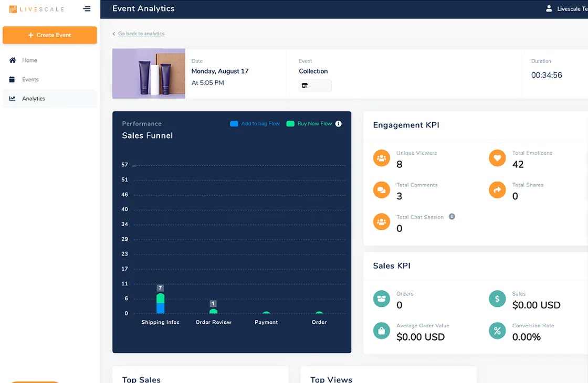Click the Home house icon
The width and height of the screenshot is (588, 383).
click(13, 60)
